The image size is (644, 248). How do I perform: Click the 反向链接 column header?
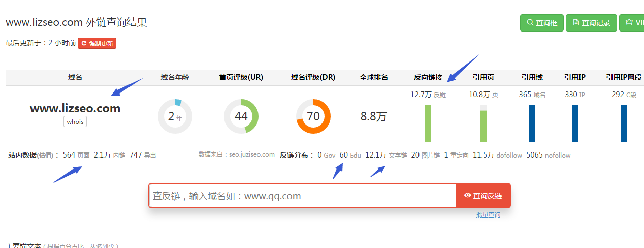(x=428, y=77)
